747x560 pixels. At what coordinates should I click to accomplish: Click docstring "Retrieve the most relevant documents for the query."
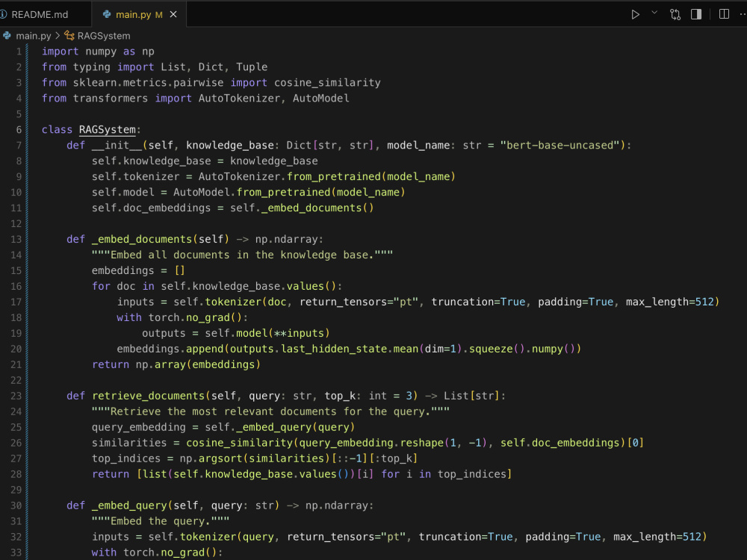pos(270,411)
